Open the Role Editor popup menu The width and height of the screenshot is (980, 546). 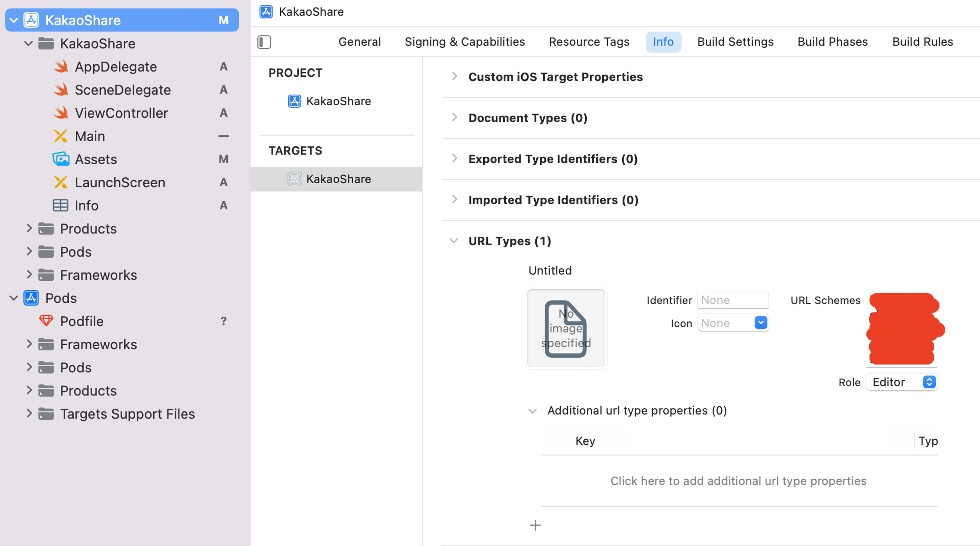tap(902, 382)
